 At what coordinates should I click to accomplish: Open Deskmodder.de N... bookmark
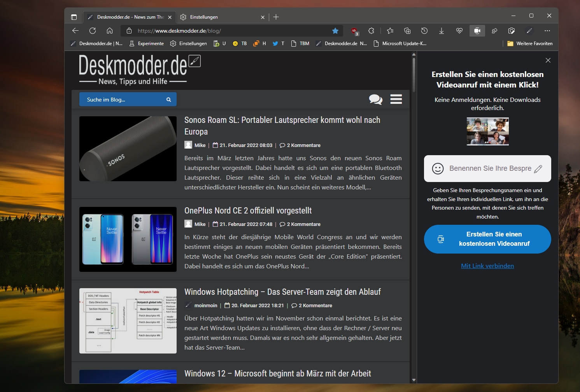tap(342, 44)
